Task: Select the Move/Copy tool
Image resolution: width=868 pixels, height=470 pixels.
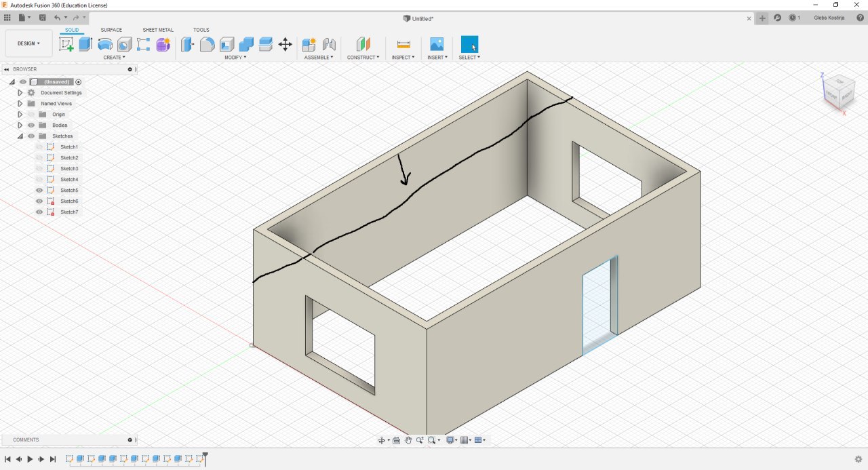Action: coord(285,45)
